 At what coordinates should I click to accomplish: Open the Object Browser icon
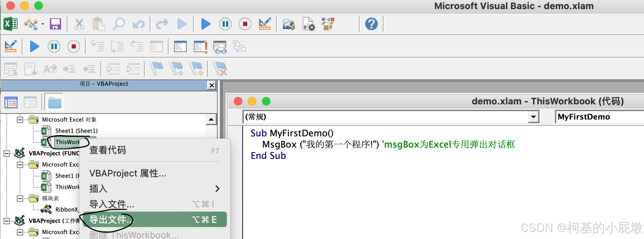click(x=328, y=24)
